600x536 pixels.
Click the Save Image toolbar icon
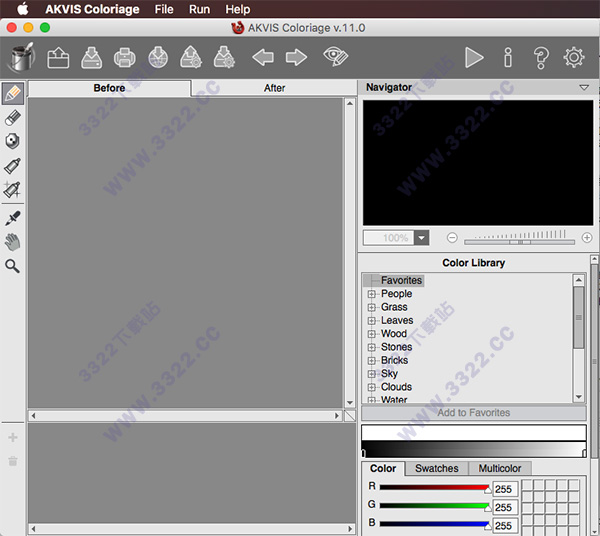pos(91,58)
